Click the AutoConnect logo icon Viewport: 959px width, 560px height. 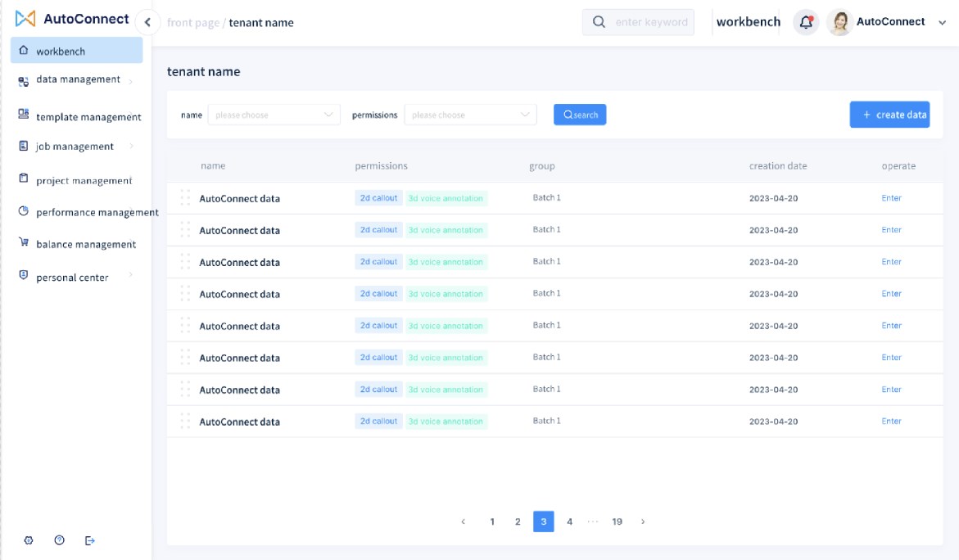click(x=25, y=19)
